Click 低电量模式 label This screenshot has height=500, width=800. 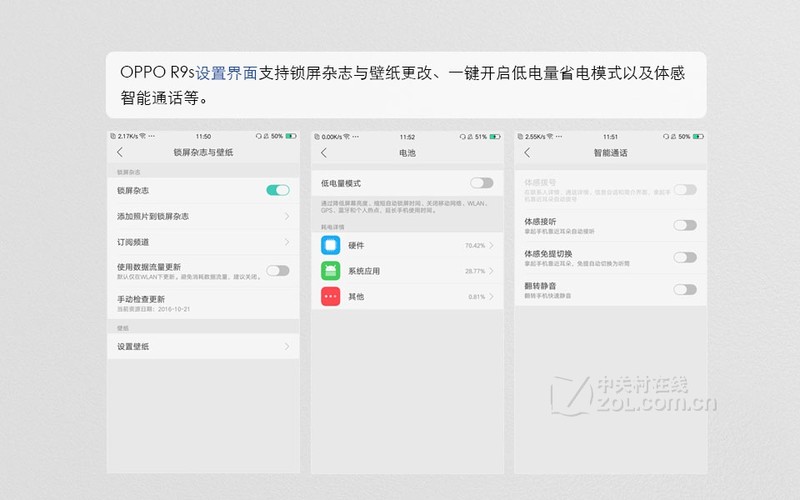341,183
